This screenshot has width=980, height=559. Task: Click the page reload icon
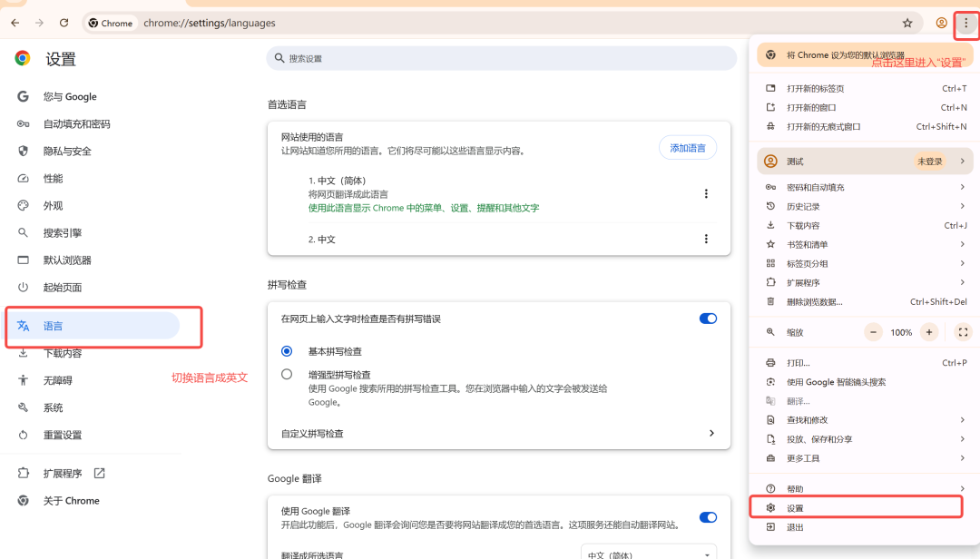[x=63, y=23]
